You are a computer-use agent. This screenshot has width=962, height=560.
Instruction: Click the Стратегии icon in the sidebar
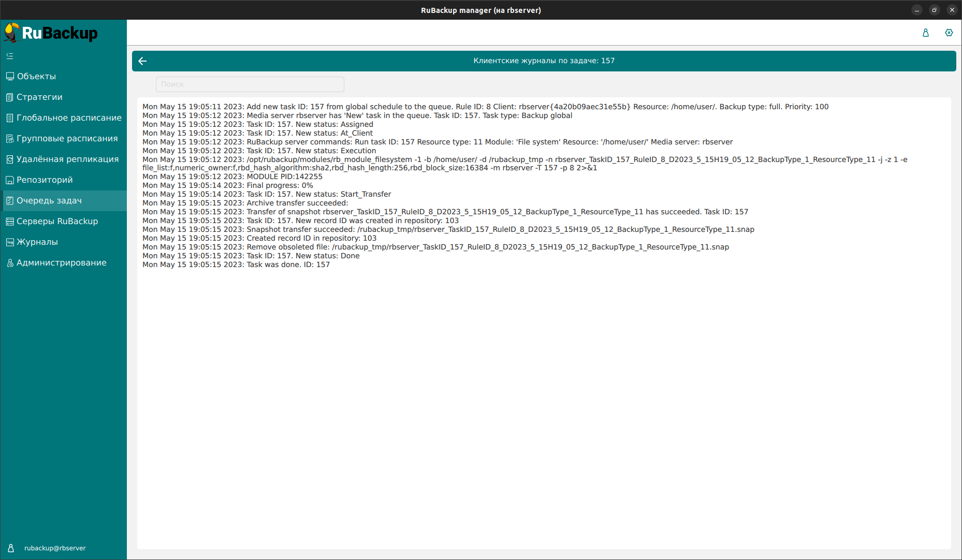(10, 97)
